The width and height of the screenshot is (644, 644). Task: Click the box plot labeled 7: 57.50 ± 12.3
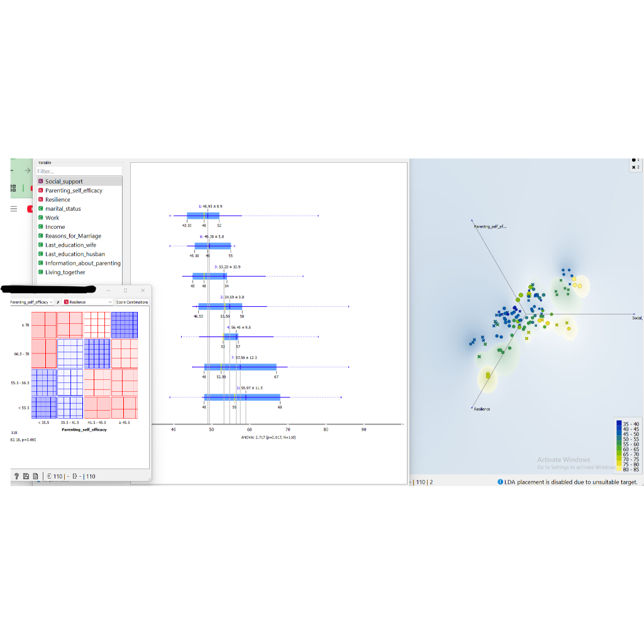[x=240, y=367]
